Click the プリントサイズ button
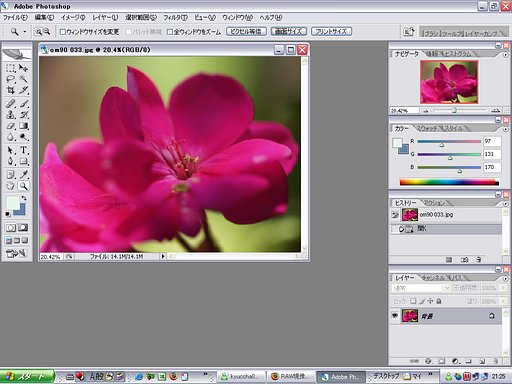 331,31
